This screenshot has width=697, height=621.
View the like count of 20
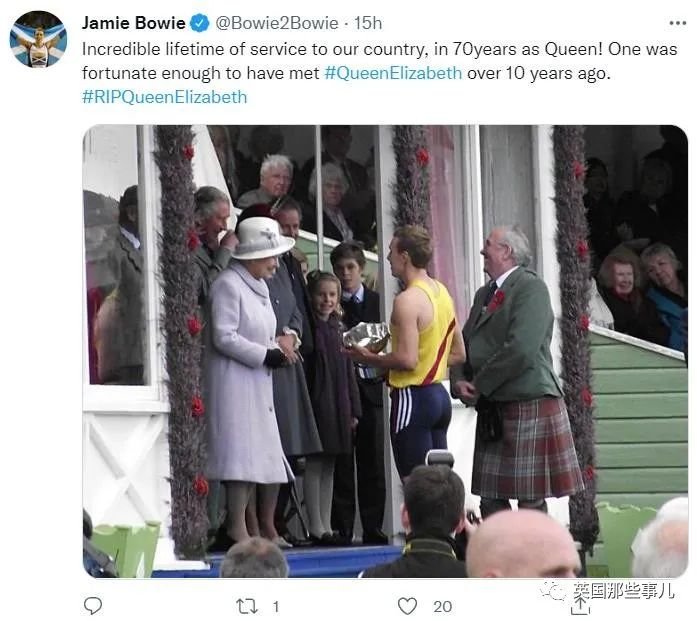442,606
